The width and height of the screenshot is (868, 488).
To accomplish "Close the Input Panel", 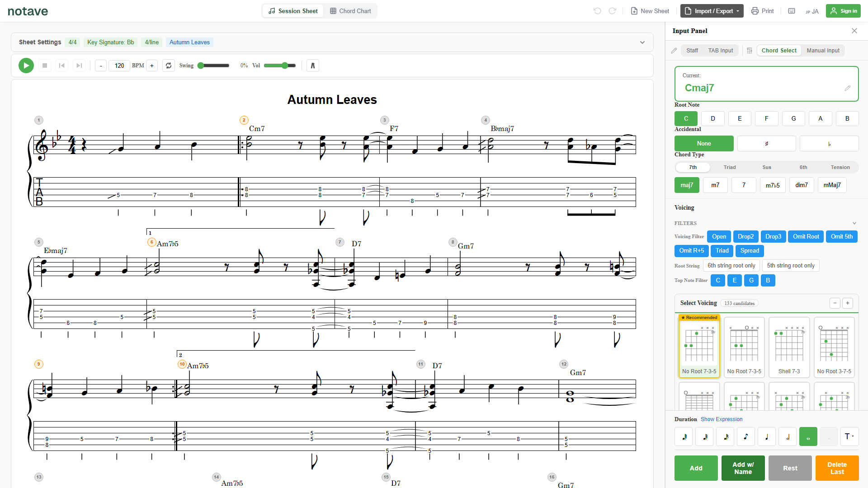I will pyautogui.click(x=854, y=31).
